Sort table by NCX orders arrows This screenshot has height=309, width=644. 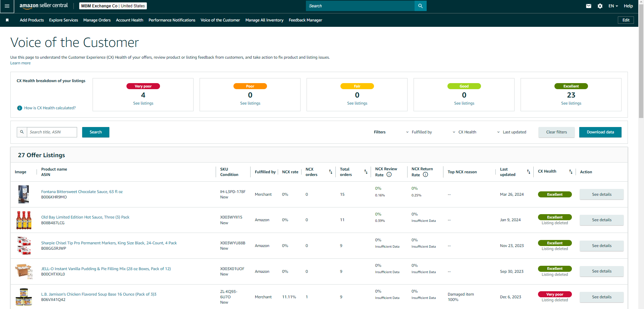click(331, 172)
